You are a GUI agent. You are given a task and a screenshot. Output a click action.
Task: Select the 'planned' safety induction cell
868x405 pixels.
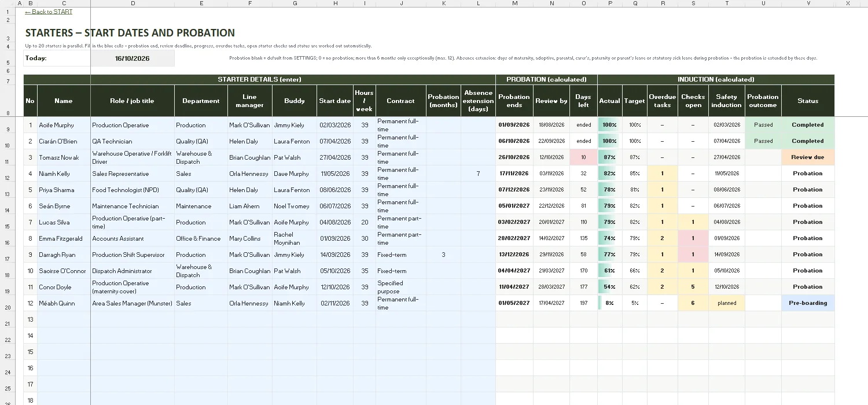tap(727, 303)
